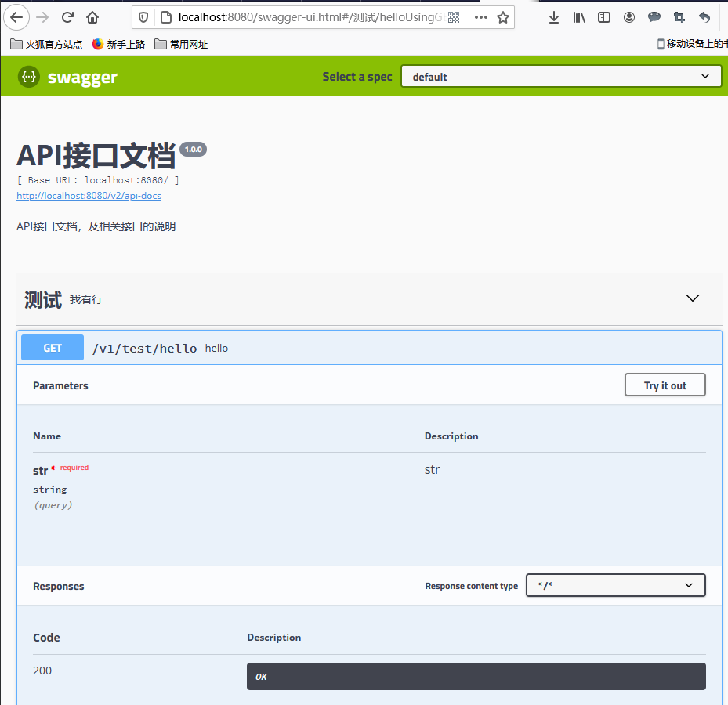
Task: Click the undo arrow toolbar icon
Action: coord(704,18)
